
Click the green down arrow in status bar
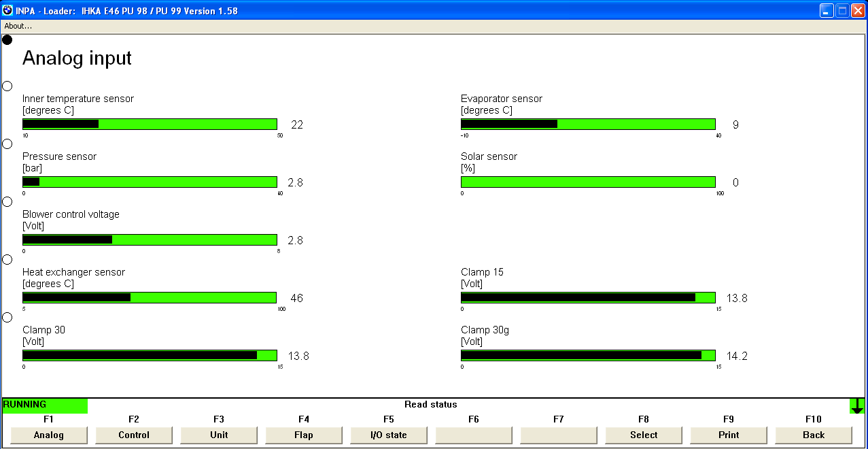click(x=857, y=405)
